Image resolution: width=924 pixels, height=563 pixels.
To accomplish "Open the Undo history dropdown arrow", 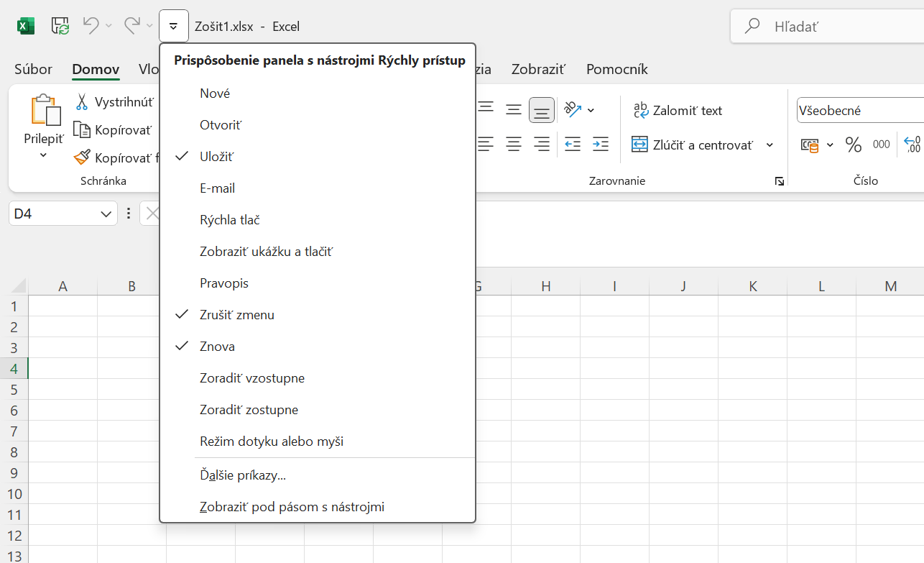I will coord(108,26).
